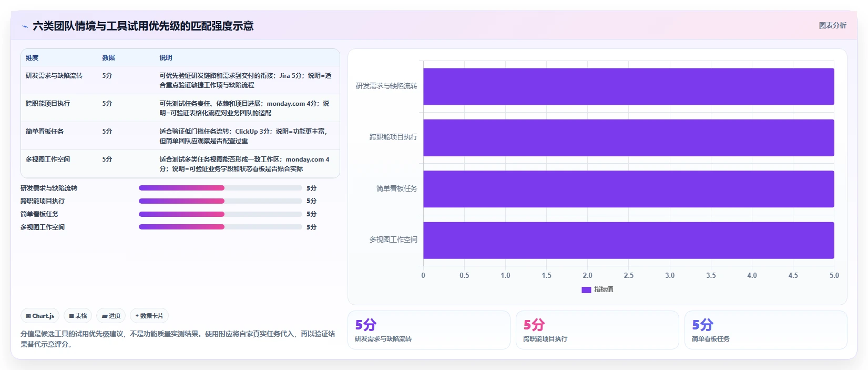Screen dimensions: 868x370
Task: Open the 简单看板任务 5分 data card
Action: tap(766, 330)
